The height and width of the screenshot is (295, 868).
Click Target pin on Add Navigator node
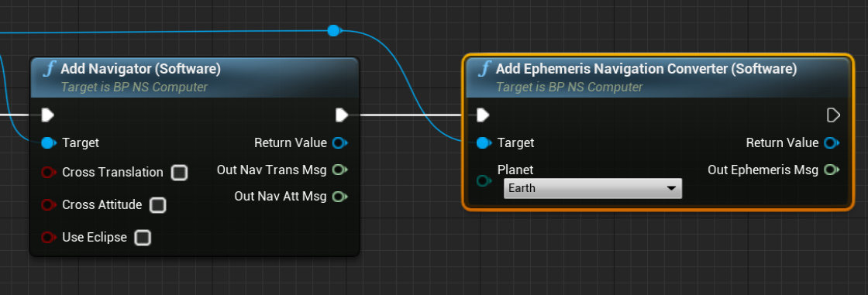(48, 142)
